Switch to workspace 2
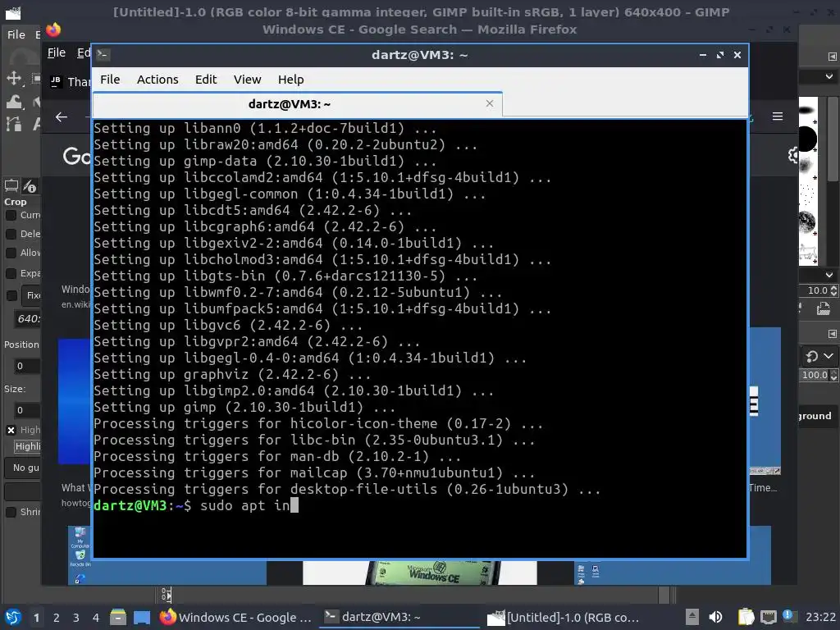 coord(57,618)
